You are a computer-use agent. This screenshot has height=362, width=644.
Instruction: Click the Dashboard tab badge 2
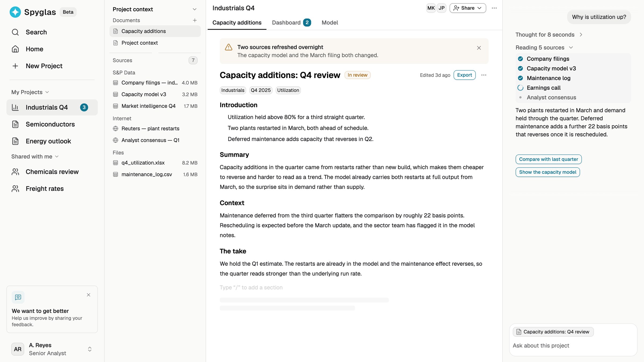tap(307, 23)
